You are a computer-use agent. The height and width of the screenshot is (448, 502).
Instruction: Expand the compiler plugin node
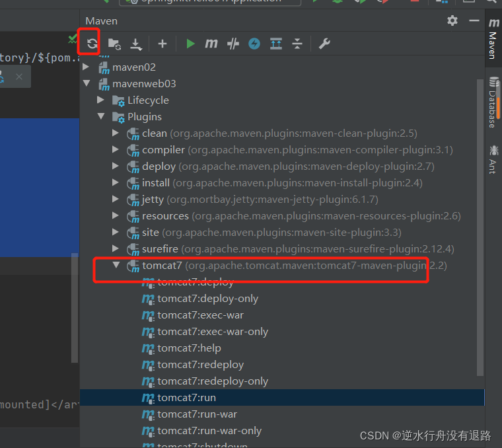click(x=116, y=149)
